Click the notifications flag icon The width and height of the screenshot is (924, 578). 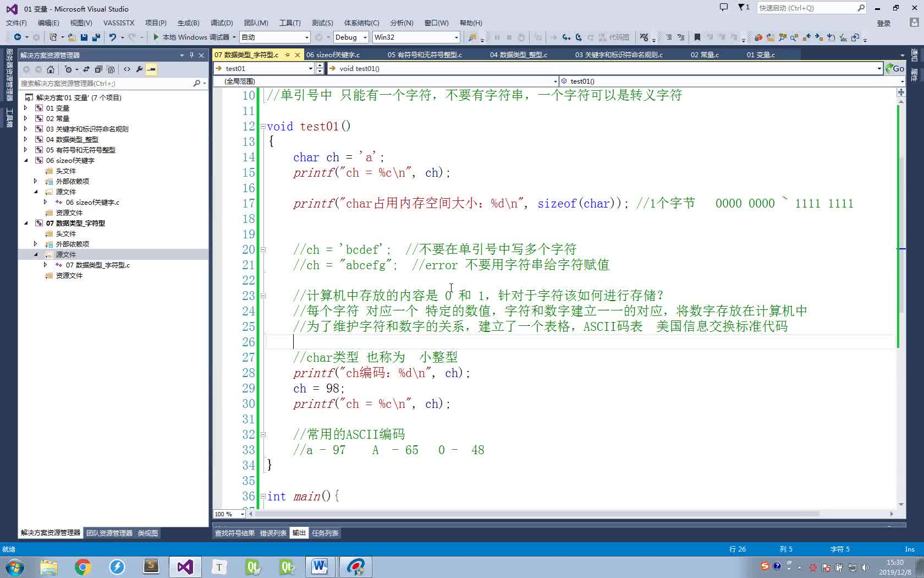tap(743, 8)
